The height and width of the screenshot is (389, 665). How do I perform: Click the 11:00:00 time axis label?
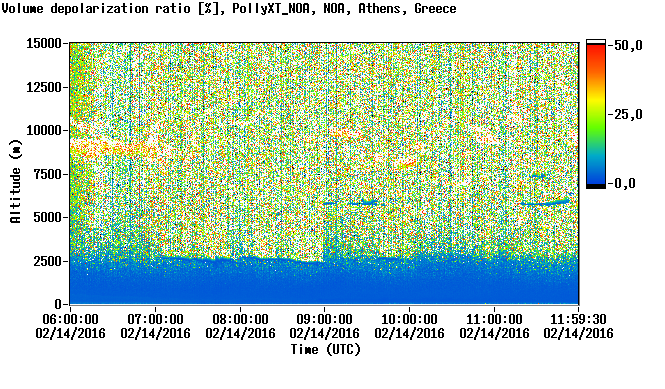coord(494,319)
